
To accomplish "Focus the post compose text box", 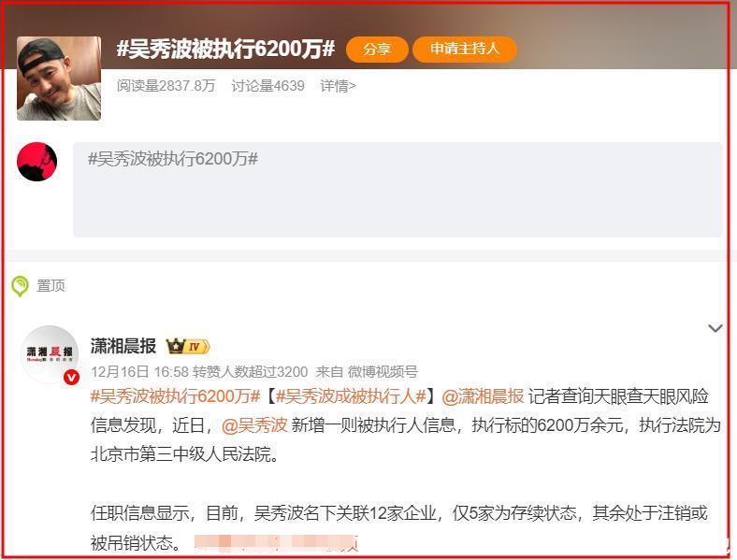I will (397, 190).
